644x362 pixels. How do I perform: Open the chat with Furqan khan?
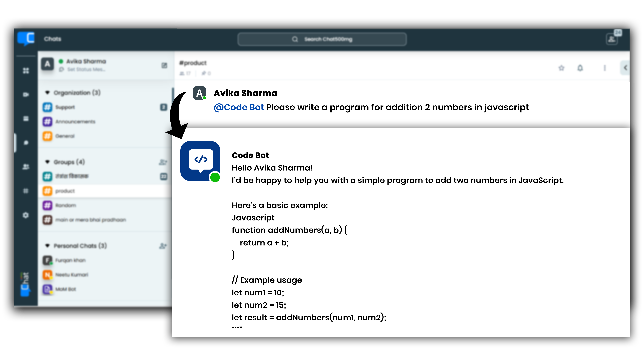point(105,260)
